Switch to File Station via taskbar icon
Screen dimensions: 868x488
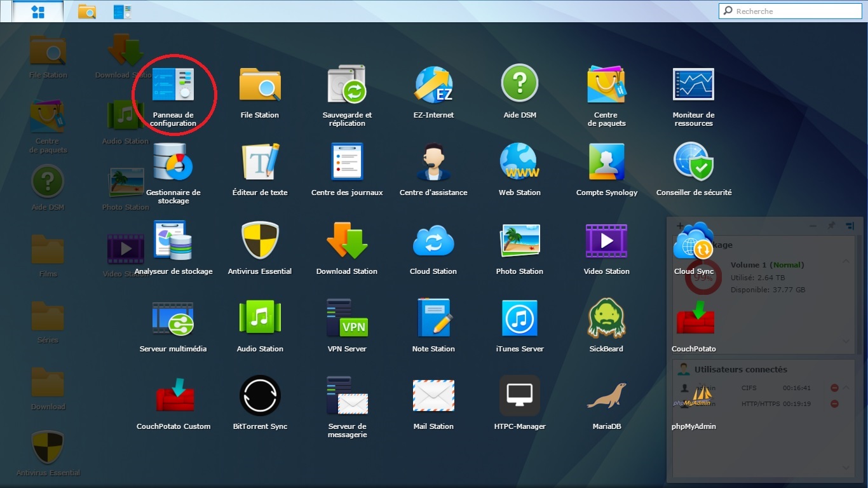(x=86, y=11)
